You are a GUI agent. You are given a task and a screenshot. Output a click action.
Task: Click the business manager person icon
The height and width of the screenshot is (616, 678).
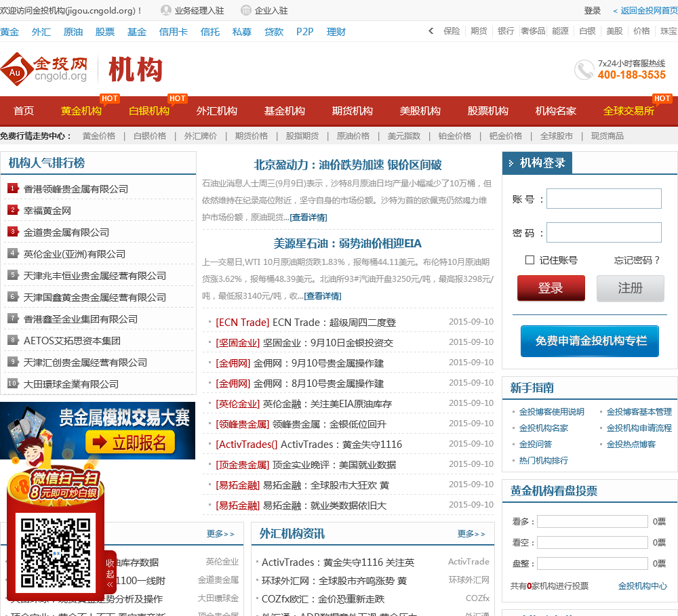point(166,10)
